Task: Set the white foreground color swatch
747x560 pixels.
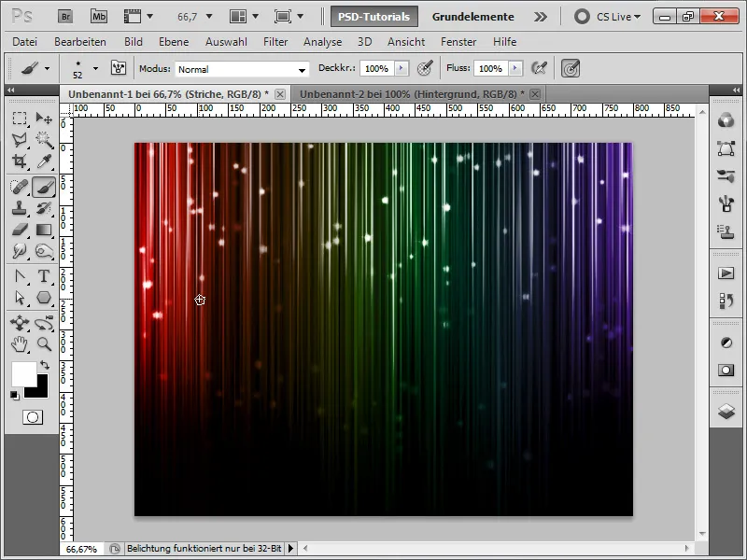Action: click(23, 374)
